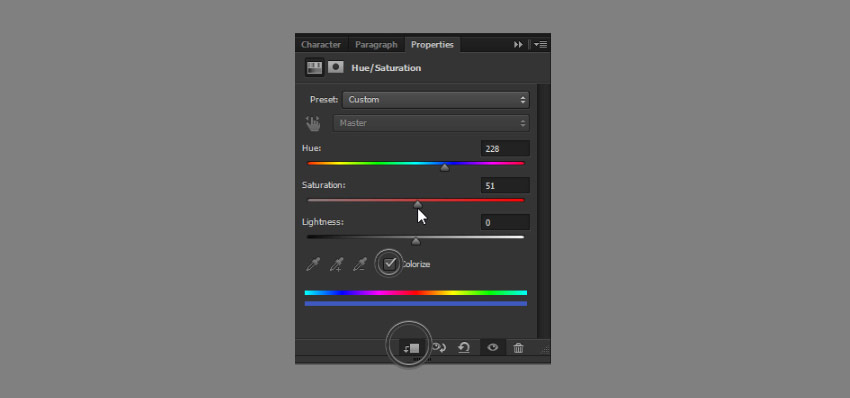Click the upper rainbow color bar
Image resolution: width=850 pixels, height=398 pixels.
[416, 293]
